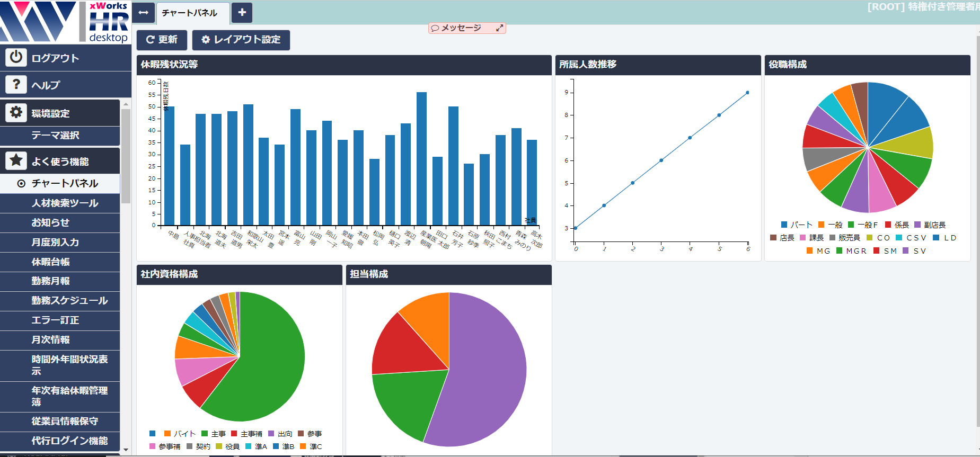980x457 pixels.
Task: Collapse the よく使う機能 sidebar section
Action: (x=60, y=162)
